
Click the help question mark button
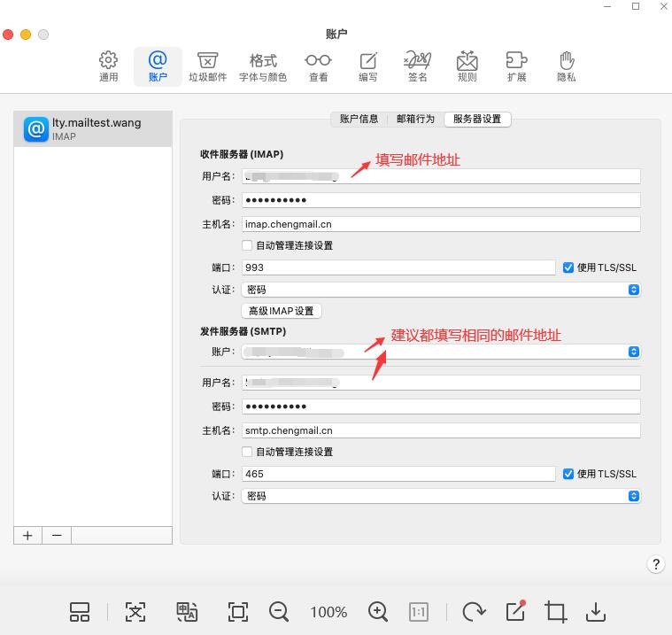tap(656, 564)
